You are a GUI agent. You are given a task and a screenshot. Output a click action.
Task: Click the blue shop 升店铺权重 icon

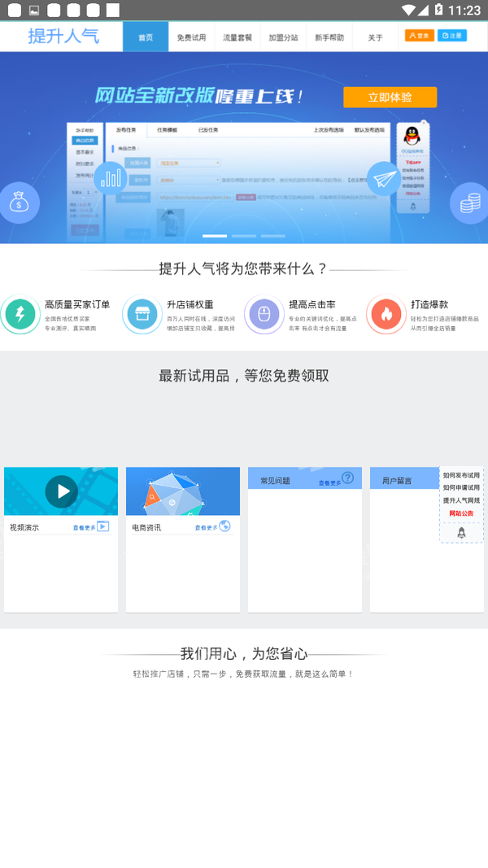click(x=142, y=314)
